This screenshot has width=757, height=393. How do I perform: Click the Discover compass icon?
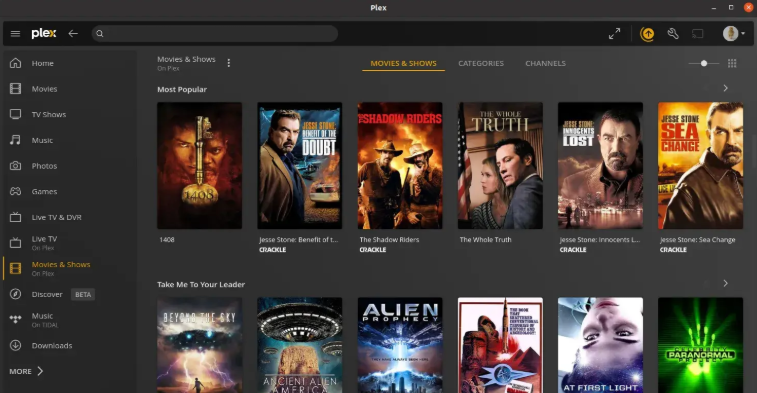coord(15,294)
